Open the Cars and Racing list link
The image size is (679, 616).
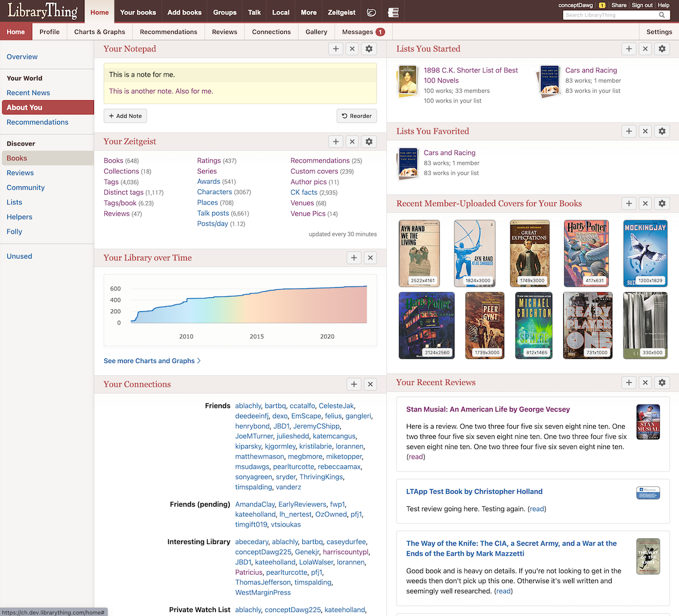coord(591,70)
